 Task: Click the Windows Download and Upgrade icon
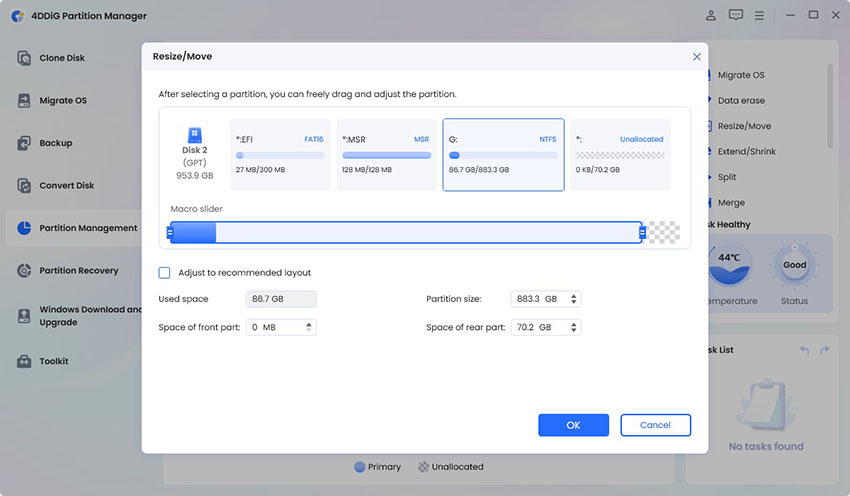coord(24,316)
